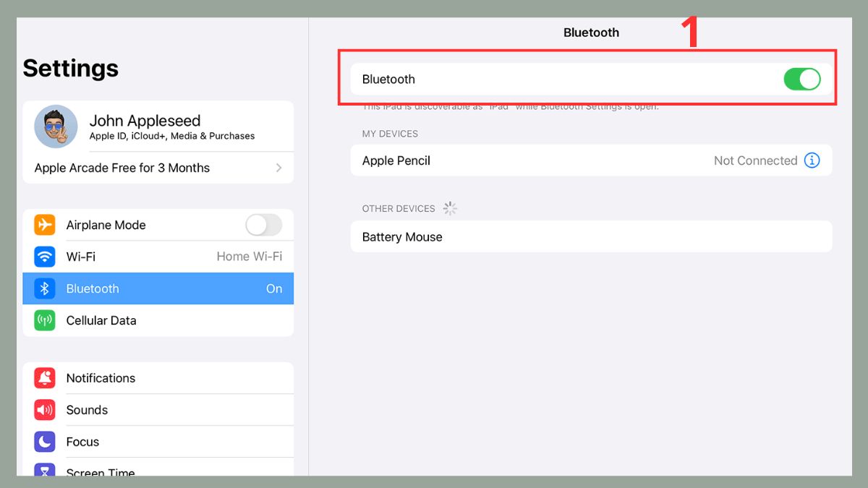Tap the chevron on Apple Arcade row
This screenshot has height=488, width=868.
(x=279, y=167)
